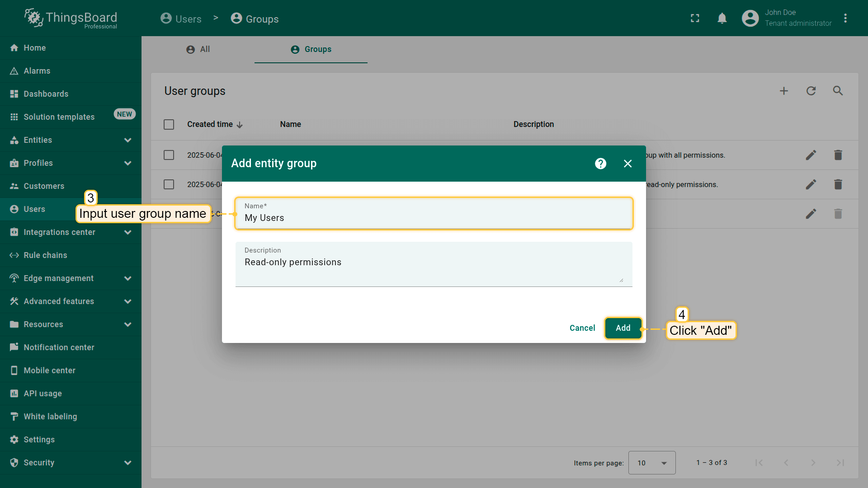Click into the Description text area
Screen dimensions: 868x488
tap(433, 267)
